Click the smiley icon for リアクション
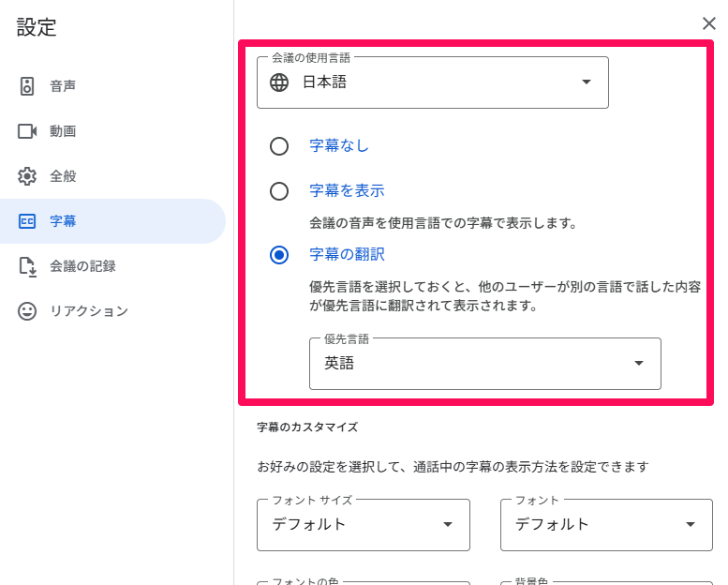Viewport: 728px width, 585px height. (27, 311)
